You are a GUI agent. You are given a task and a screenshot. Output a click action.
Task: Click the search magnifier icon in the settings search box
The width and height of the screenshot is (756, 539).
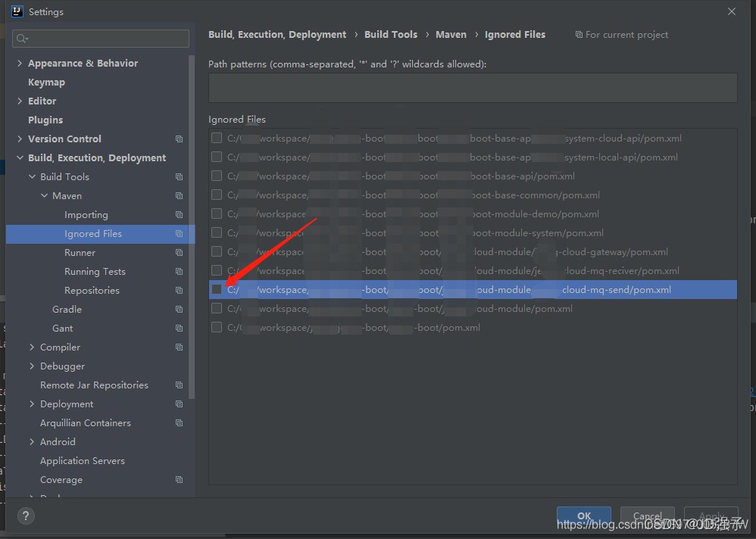(x=22, y=39)
